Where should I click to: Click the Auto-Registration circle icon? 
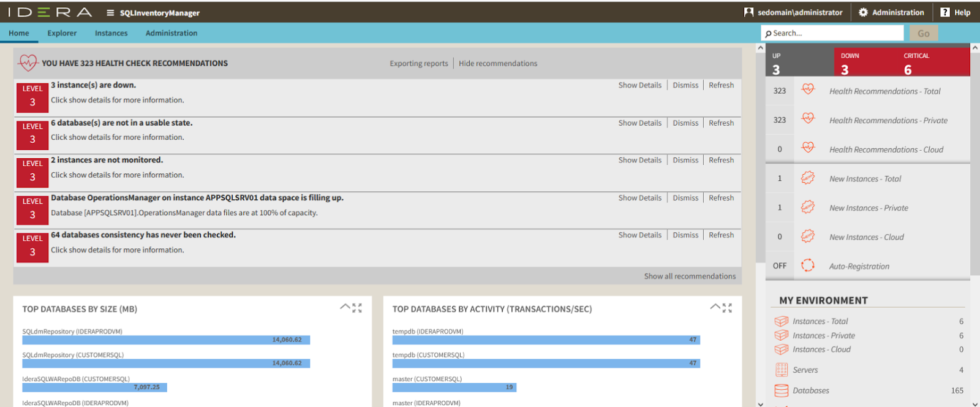click(808, 265)
